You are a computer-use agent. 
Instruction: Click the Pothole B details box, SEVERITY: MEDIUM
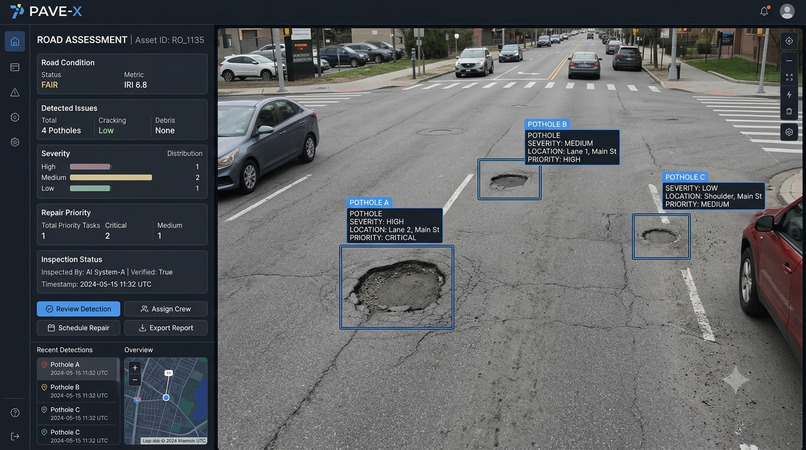click(572, 147)
